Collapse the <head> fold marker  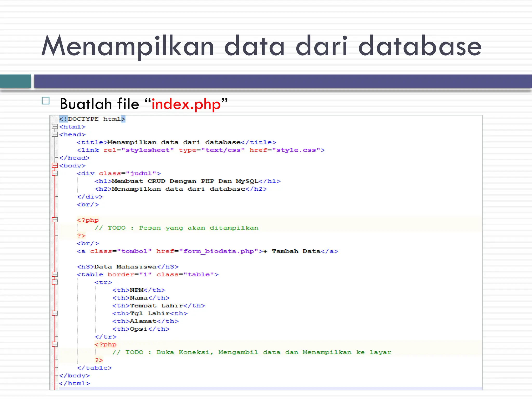55,134
